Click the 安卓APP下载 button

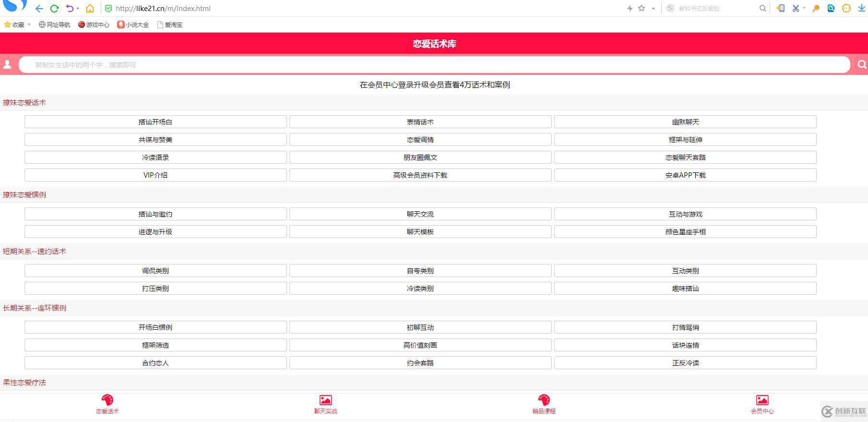[x=685, y=175]
